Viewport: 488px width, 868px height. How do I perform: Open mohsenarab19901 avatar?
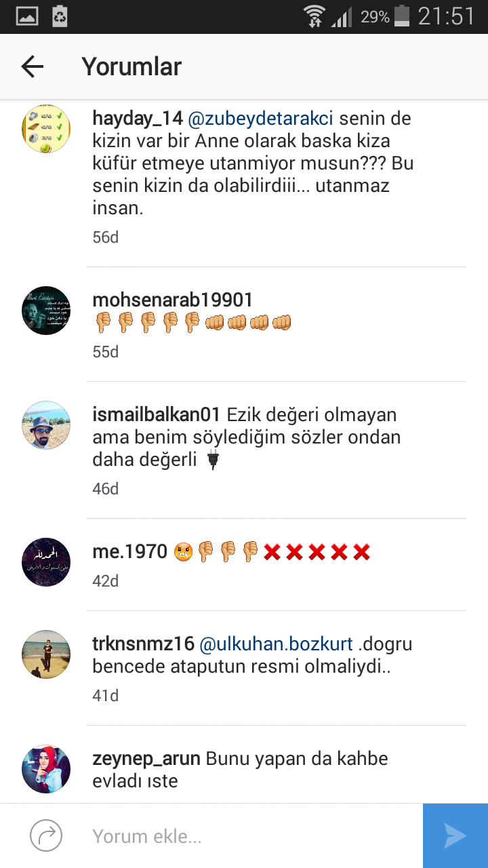click(46, 311)
